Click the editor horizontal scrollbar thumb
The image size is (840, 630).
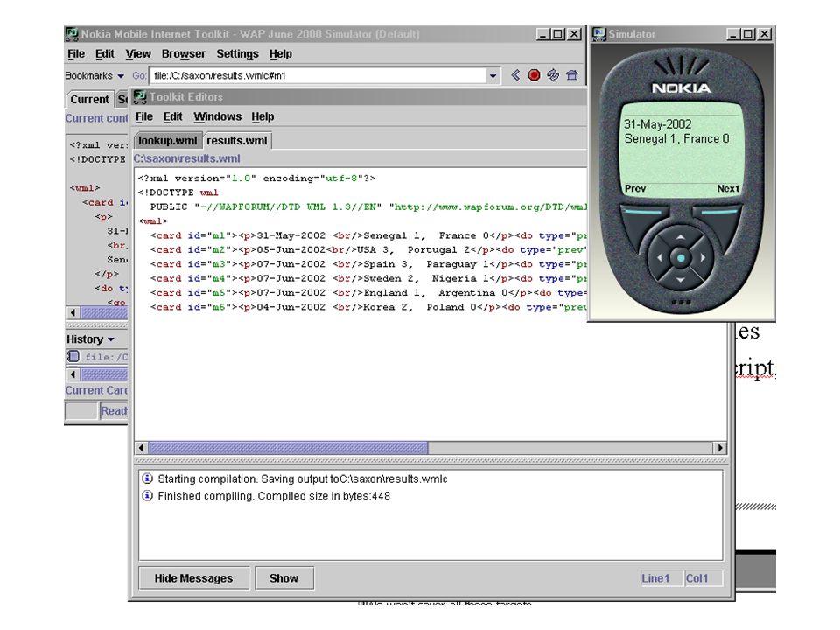(x=288, y=448)
